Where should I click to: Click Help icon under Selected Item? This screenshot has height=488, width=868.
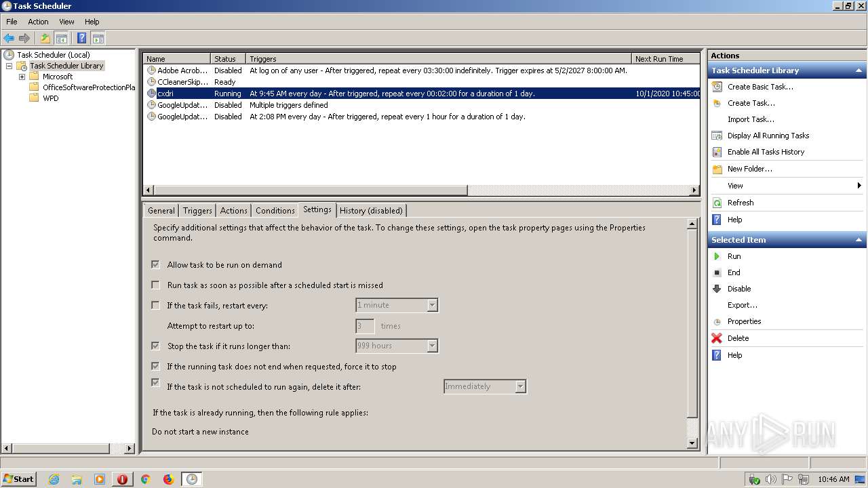[717, 355]
